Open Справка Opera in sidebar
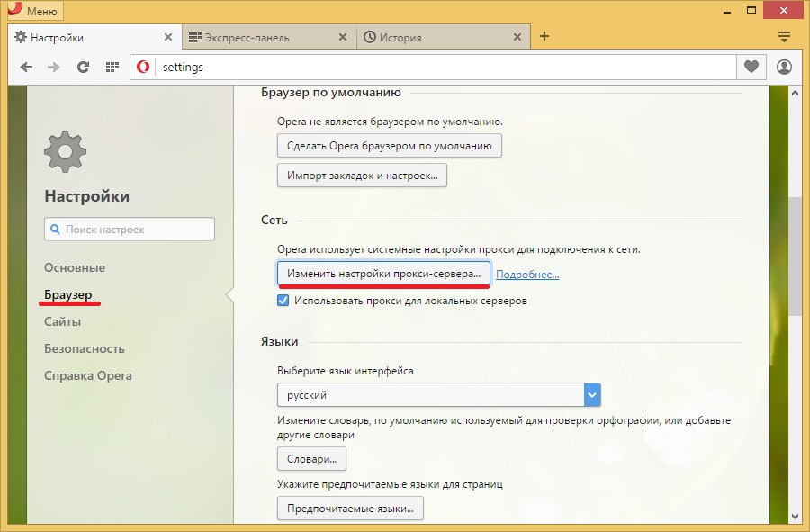 point(88,375)
